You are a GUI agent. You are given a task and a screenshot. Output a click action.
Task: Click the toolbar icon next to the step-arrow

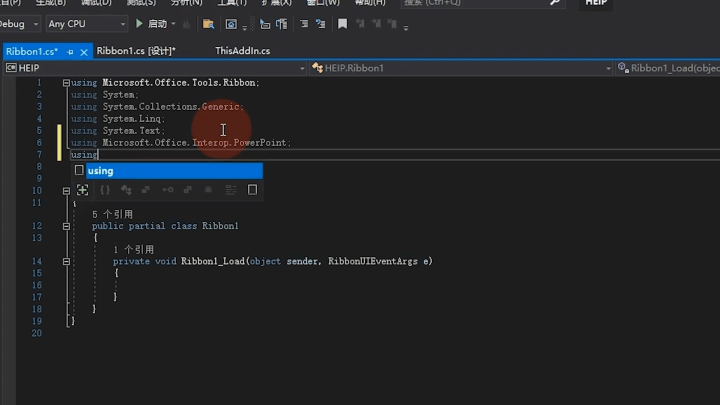[281, 24]
